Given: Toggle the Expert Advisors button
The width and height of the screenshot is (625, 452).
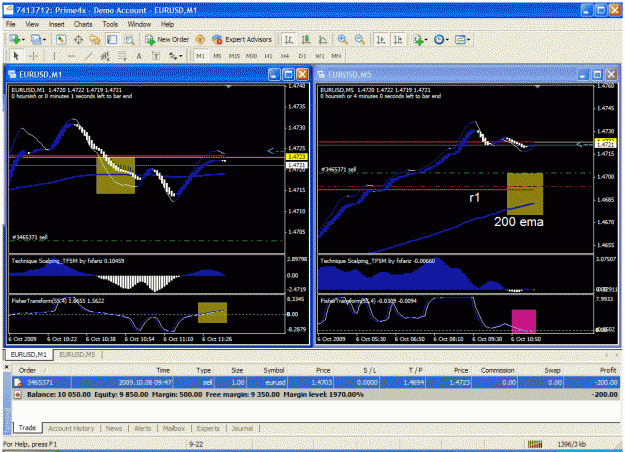Looking at the screenshot, I should pyautogui.click(x=242, y=39).
